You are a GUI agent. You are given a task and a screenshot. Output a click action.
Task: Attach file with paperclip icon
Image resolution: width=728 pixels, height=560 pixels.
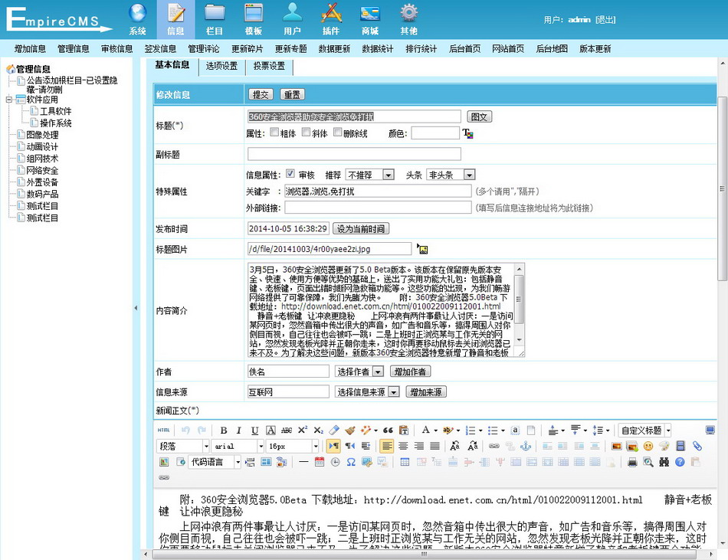click(697, 446)
